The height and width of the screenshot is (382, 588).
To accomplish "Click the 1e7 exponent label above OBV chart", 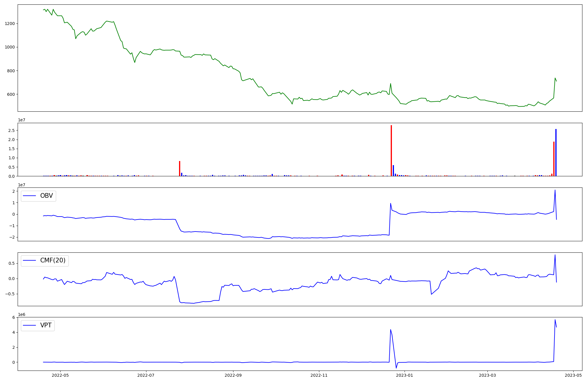I will (21, 185).
